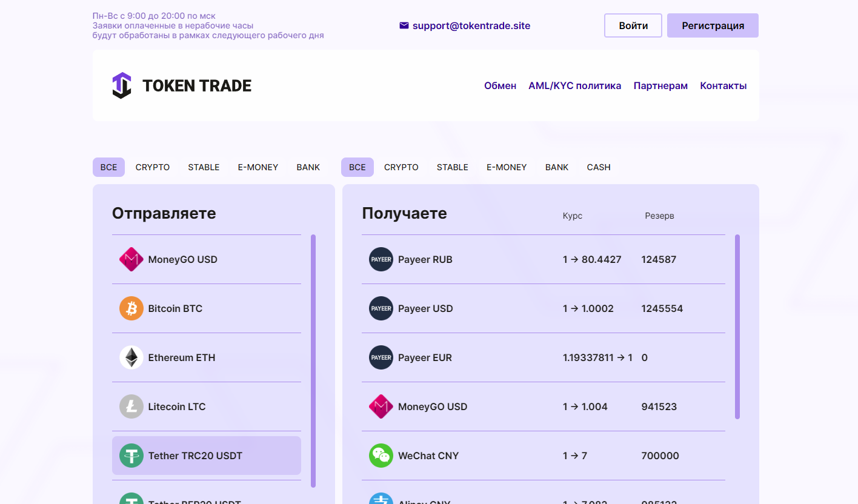Choose Ethereum ETH to send
This screenshot has width=858, height=504.
pyautogui.click(x=207, y=357)
